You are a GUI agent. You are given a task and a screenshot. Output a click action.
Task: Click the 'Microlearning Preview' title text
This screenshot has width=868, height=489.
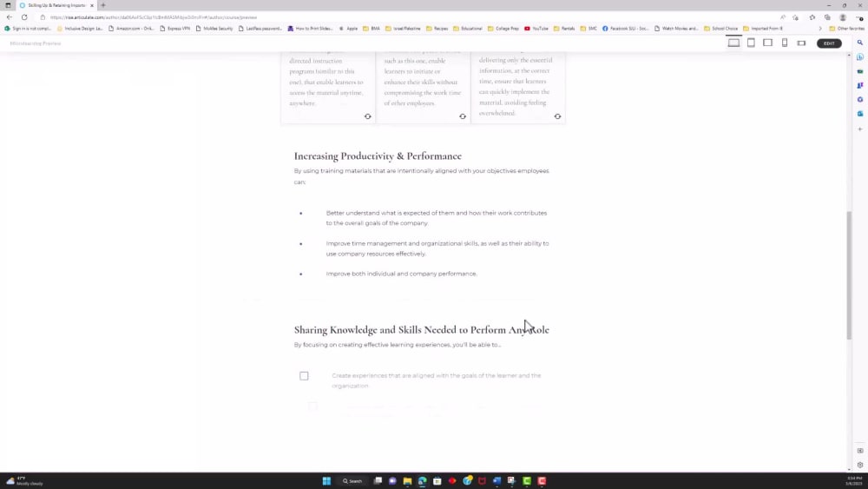(36, 43)
